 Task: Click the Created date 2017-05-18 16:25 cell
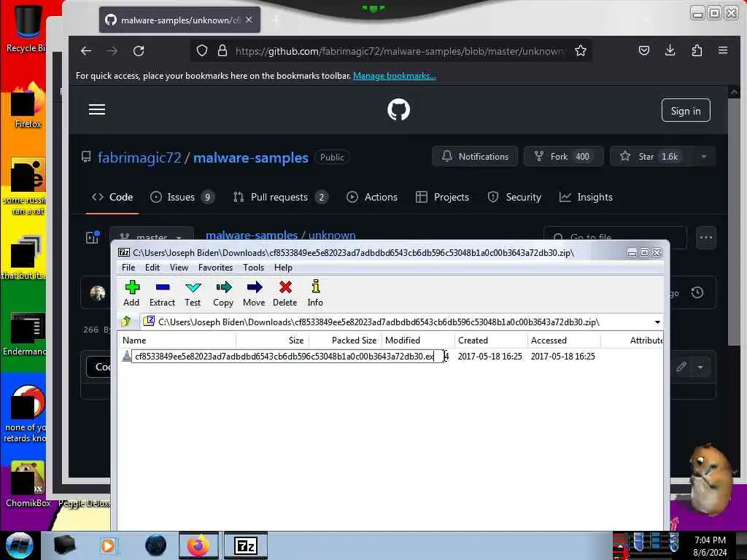pyautogui.click(x=489, y=356)
